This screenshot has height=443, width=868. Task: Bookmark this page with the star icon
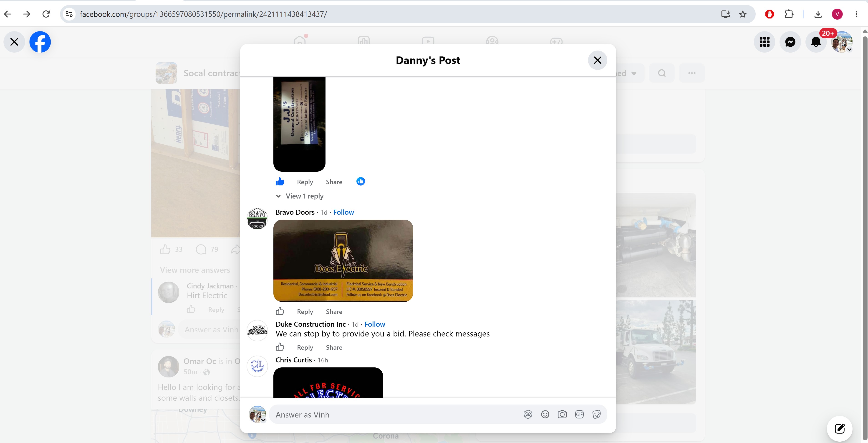click(x=743, y=14)
